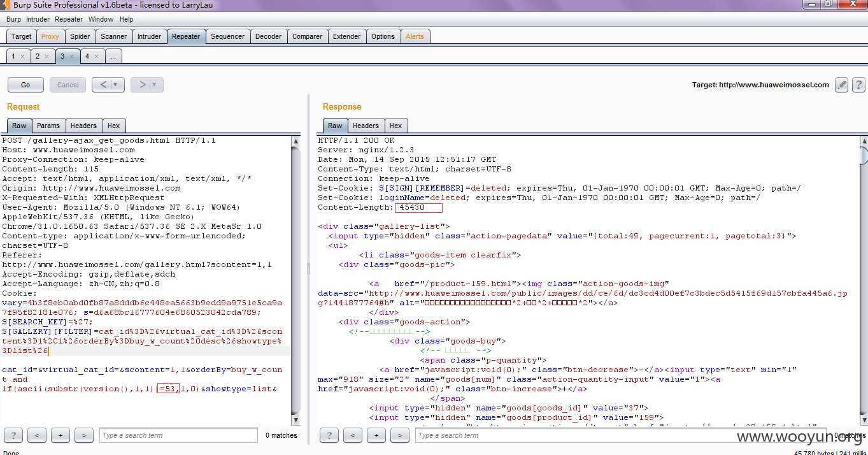
Task: Switch to the Sequencer tab
Action: tap(227, 36)
